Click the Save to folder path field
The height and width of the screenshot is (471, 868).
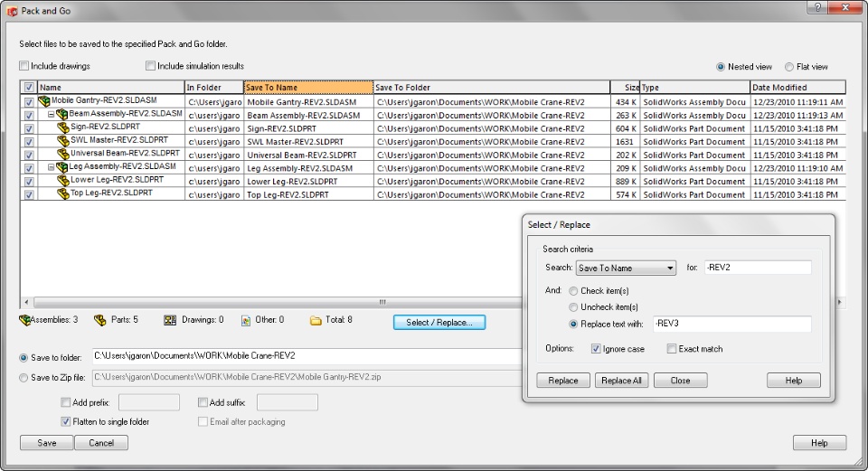(307, 356)
